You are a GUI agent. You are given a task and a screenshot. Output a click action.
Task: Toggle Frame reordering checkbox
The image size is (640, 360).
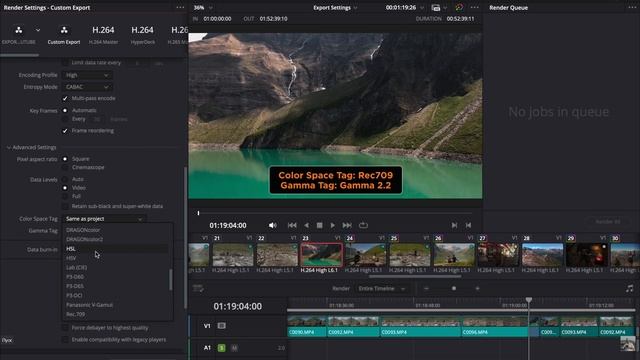[x=65, y=131]
